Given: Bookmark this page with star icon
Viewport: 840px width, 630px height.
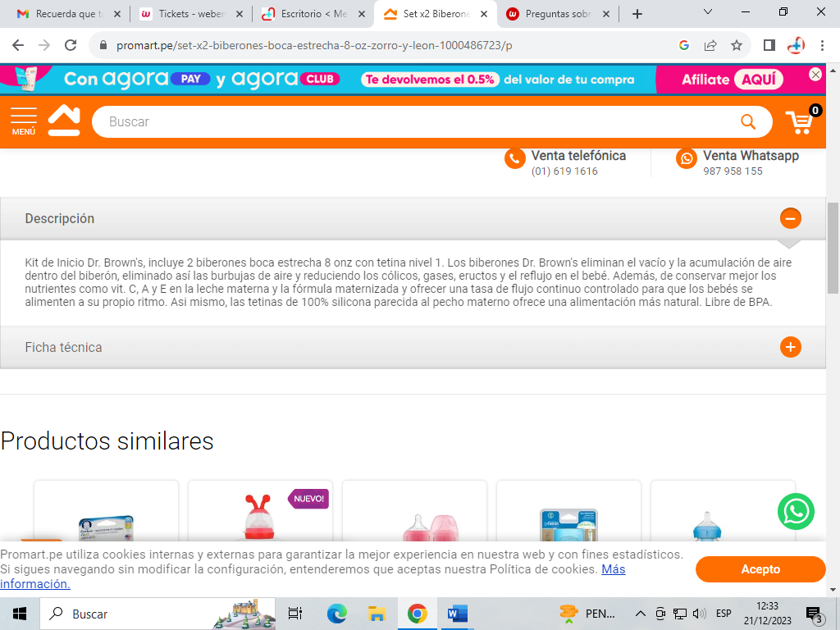Looking at the screenshot, I should pyautogui.click(x=737, y=46).
